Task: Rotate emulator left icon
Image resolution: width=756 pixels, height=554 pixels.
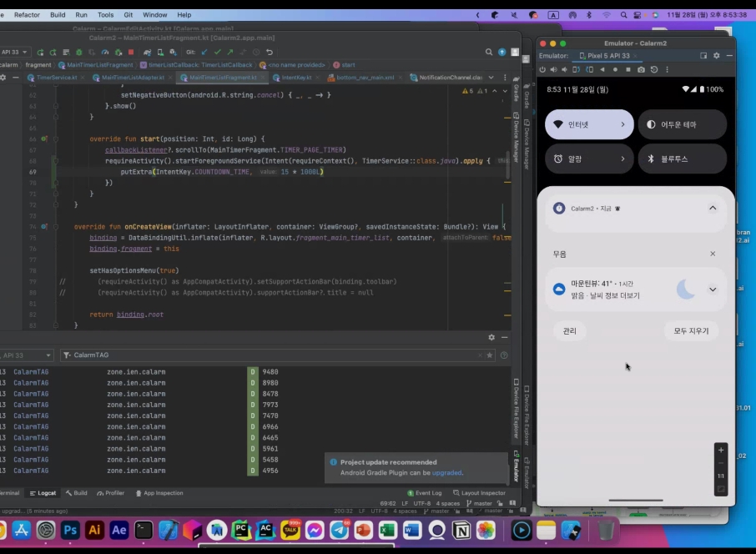Action: coord(576,69)
